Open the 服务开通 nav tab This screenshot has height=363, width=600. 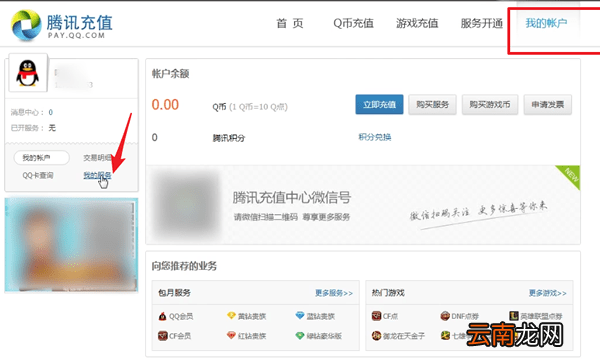coord(481,23)
